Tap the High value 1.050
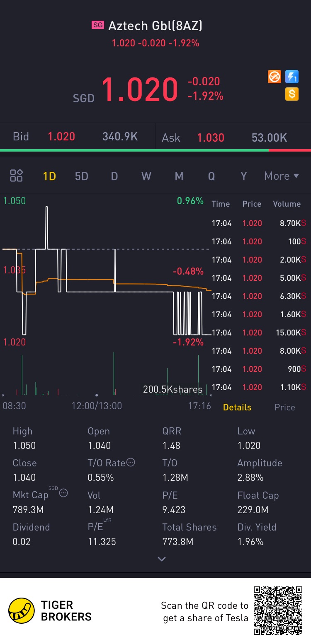This screenshot has height=644, width=311. tap(24, 446)
